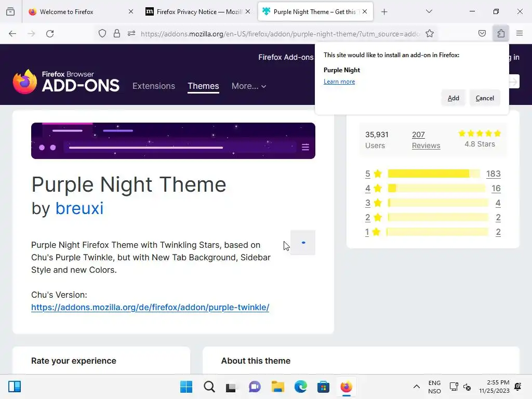
Task: Open taskbar Search
Action: (209, 387)
